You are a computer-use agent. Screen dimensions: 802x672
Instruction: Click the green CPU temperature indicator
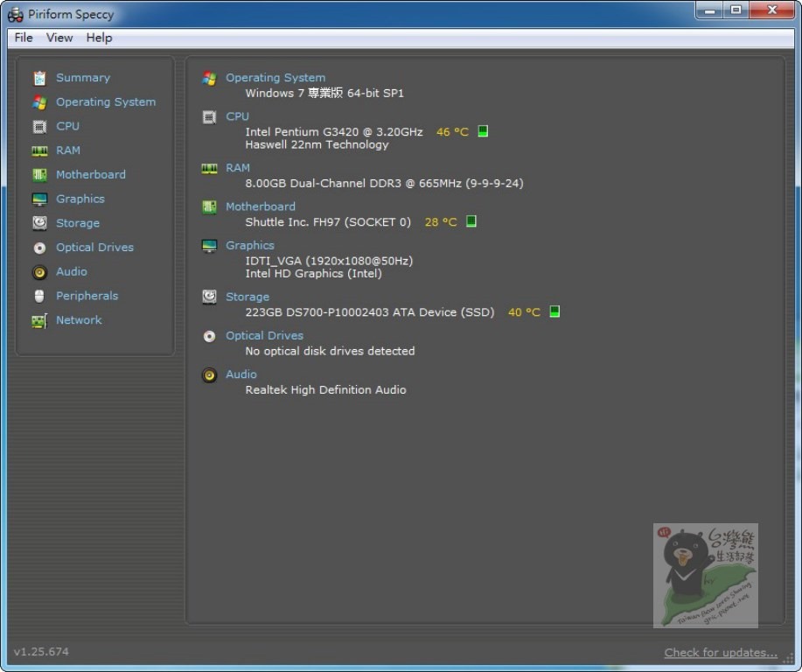(x=482, y=131)
